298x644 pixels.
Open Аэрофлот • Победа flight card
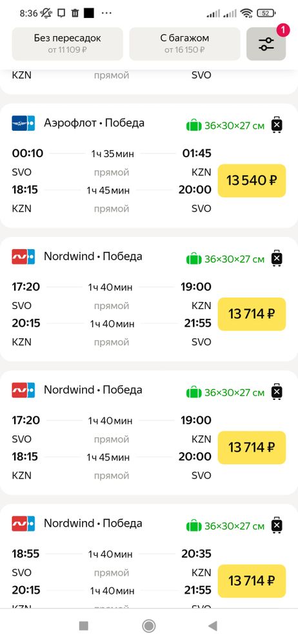coord(148,166)
